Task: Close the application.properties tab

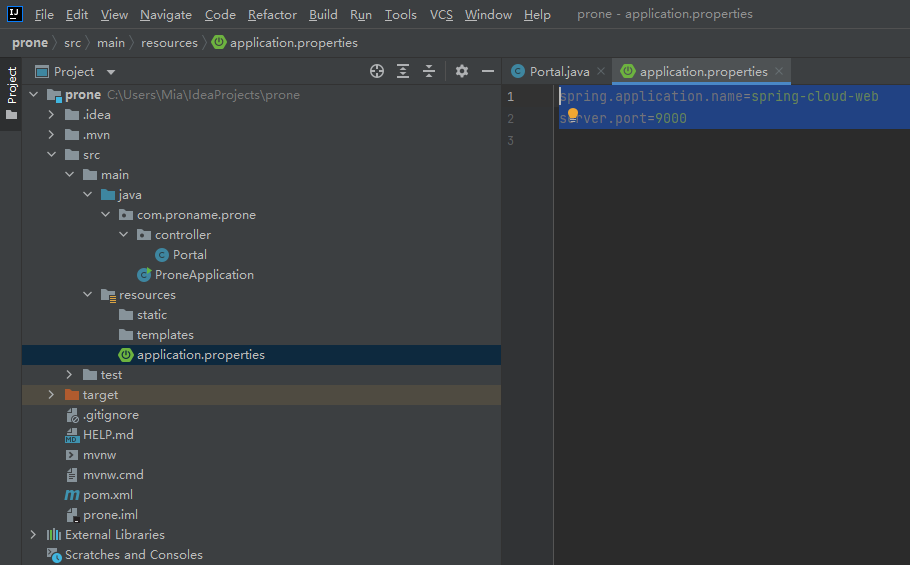Action: [779, 71]
